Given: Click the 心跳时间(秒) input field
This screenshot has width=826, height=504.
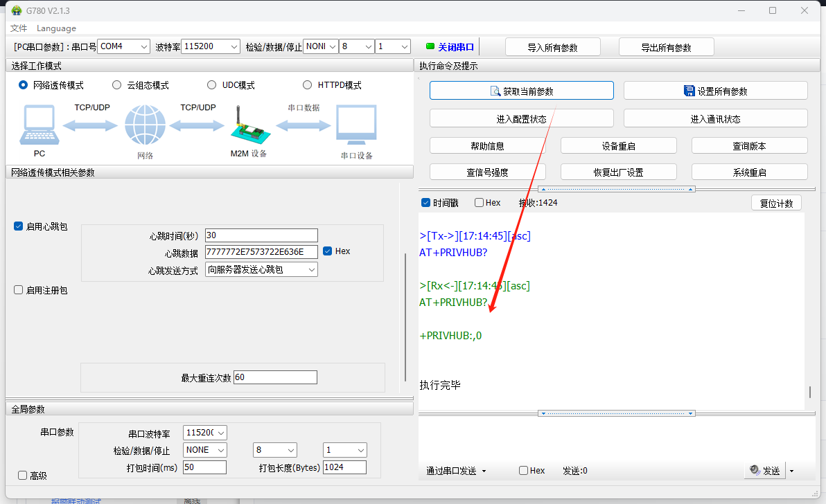Looking at the screenshot, I should tap(261, 235).
